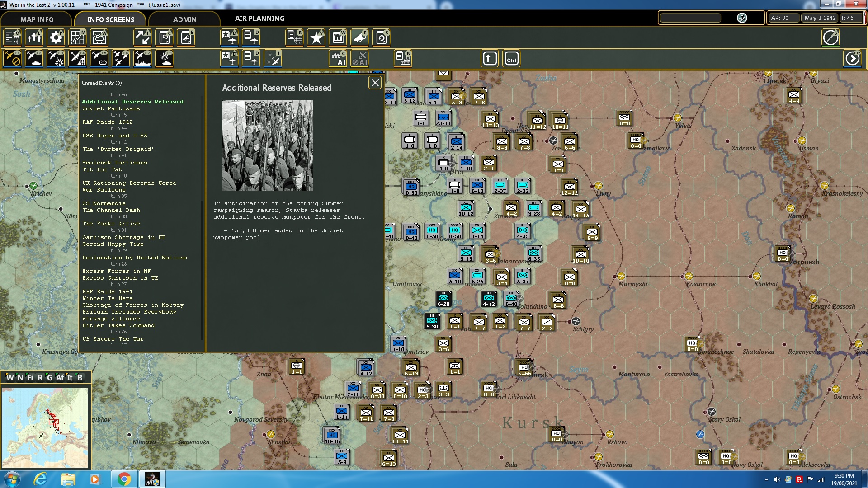Open the Events log megaphone icon
The width and height of the screenshot is (868, 488).
pyautogui.click(x=359, y=38)
